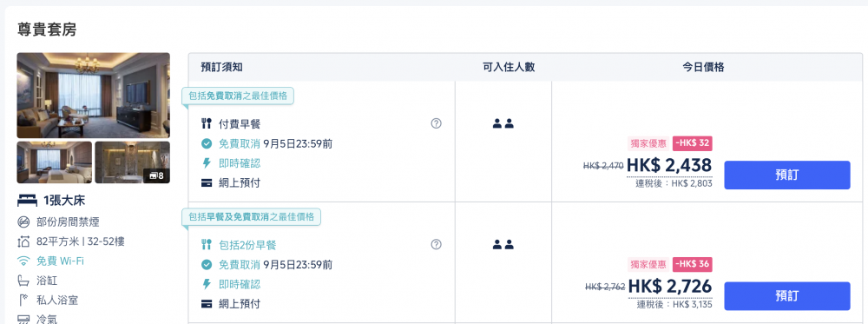
Task: Click the 連稅後：HK$ 2,803 price text
Action: pos(674,183)
